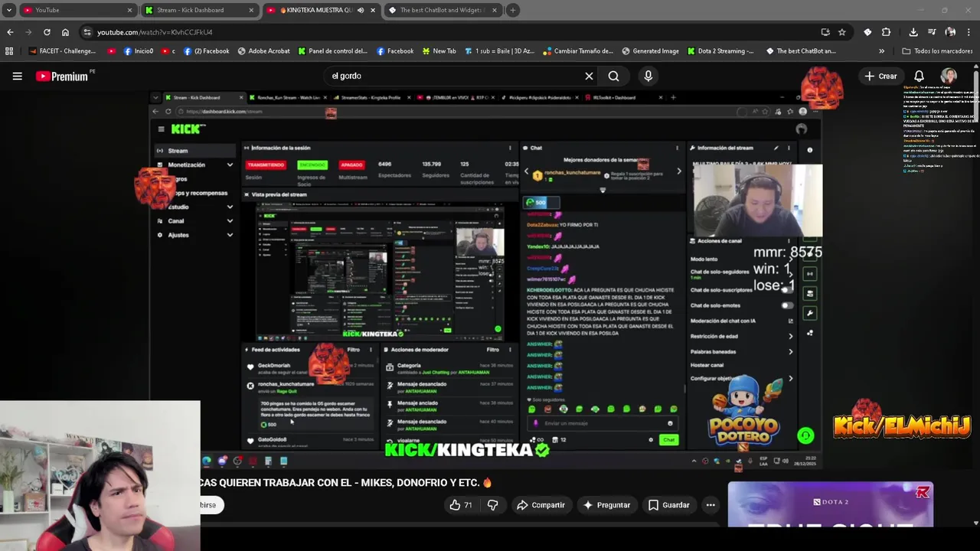
Task: Open the 1 sub = Baile bookmark
Action: (x=498, y=51)
